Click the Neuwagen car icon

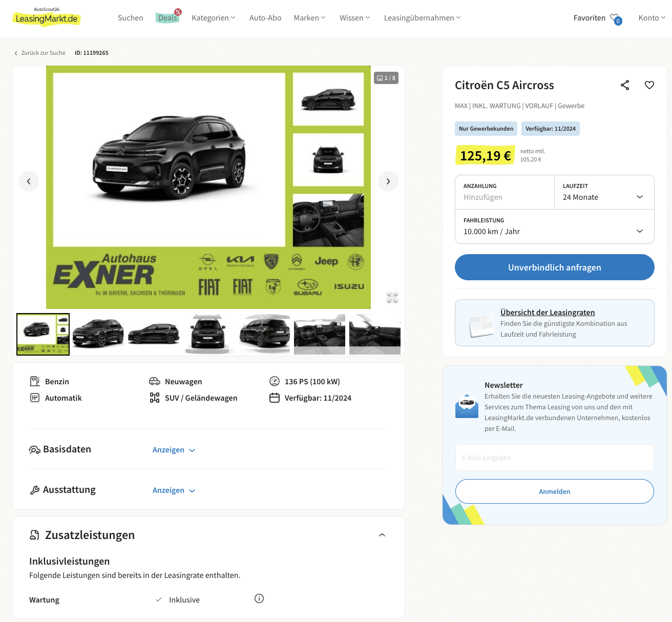point(155,381)
